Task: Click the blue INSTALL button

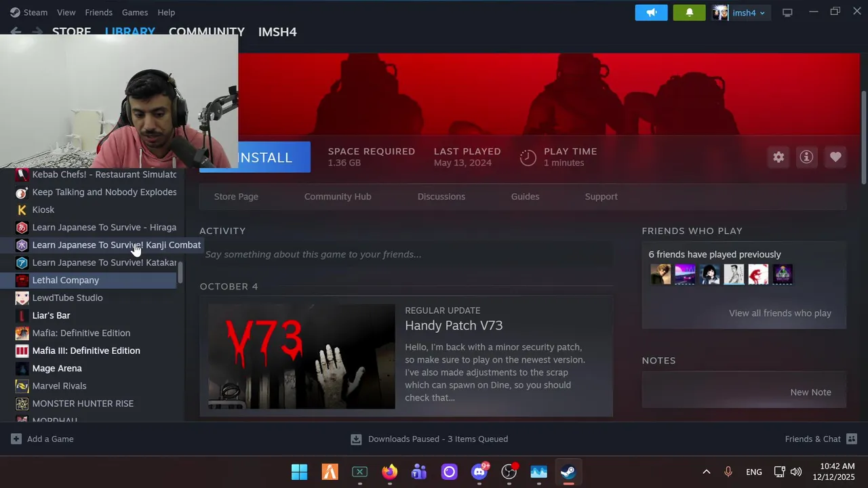Action: click(x=274, y=157)
